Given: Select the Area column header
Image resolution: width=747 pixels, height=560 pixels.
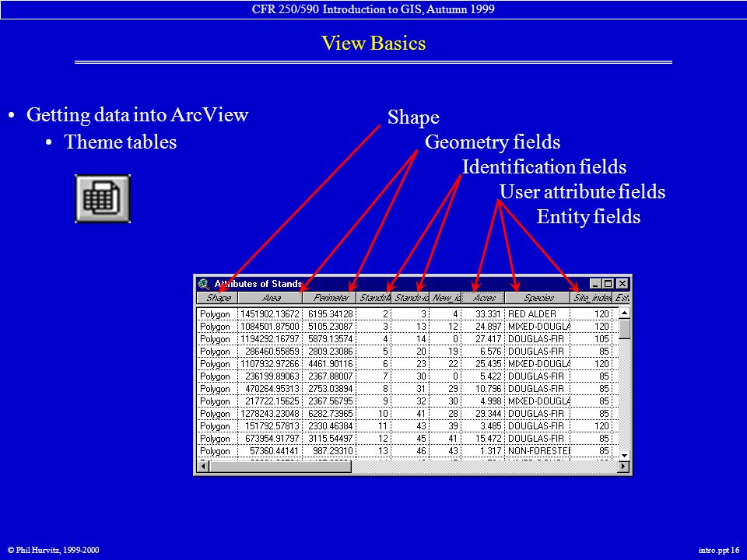Looking at the screenshot, I should click(x=270, y=298).
